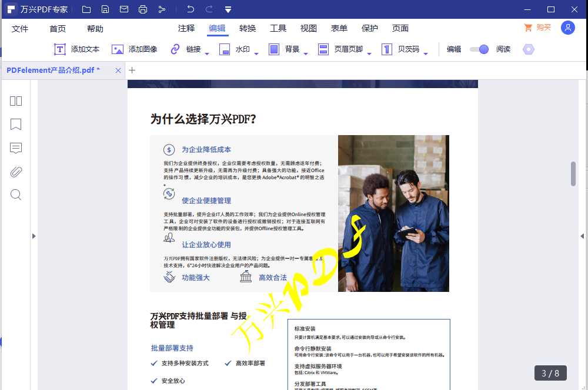Click the Purchase (购买) link

(x=537, y=28)
